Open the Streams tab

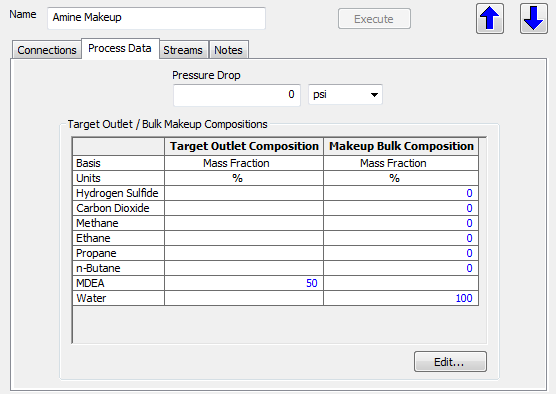[183, 50]
